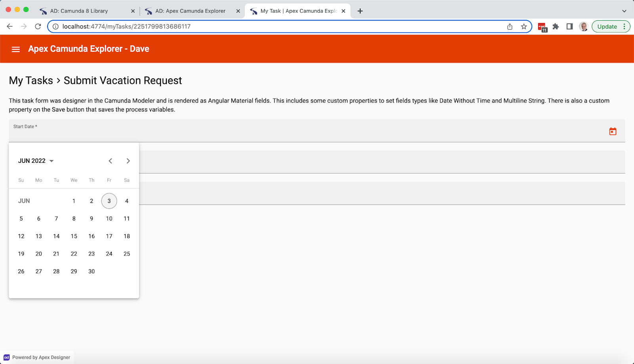Open the browser extensions puzzle icon
This screenshot has width=634, height=364.
click(x=556, y=27)
